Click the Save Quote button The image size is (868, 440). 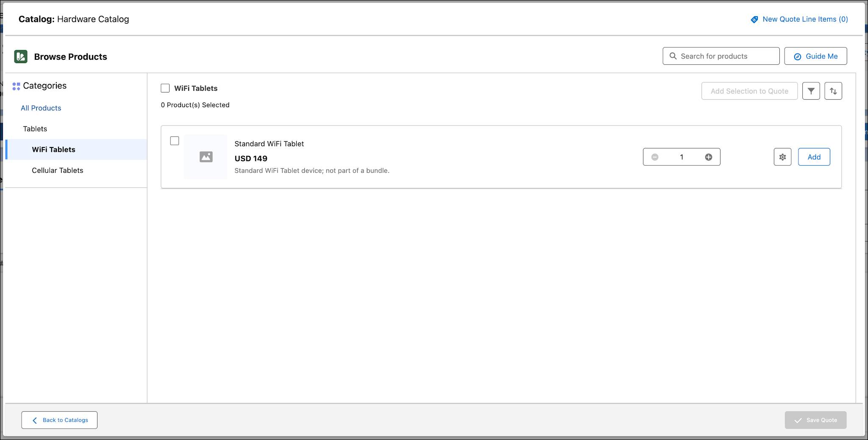(x=815, y=420)
